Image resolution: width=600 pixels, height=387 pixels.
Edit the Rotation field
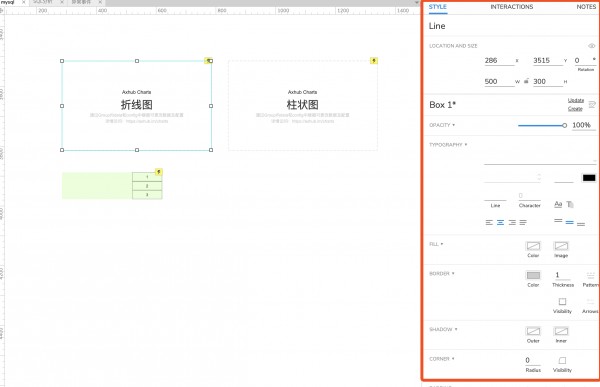pos(584,60)
